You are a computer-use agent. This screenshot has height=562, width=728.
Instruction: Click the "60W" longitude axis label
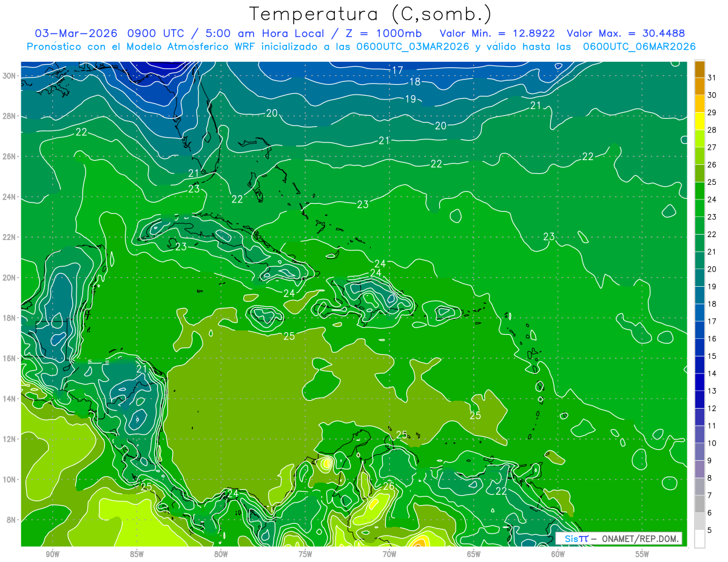(558, 554)
